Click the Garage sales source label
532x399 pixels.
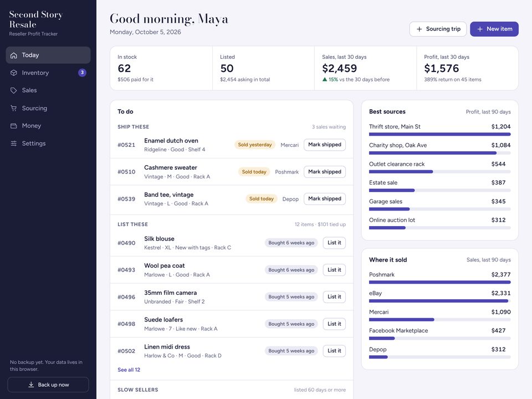click(x=386, y=201)
